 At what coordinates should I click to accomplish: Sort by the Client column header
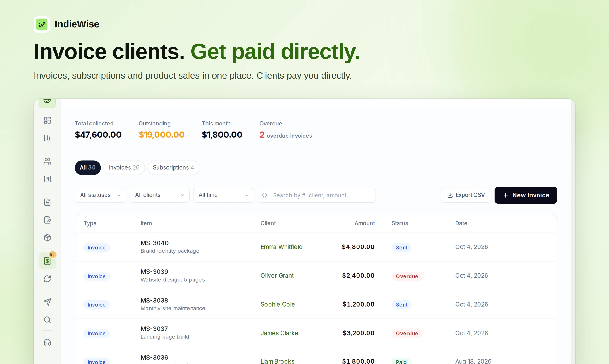click(268, 223)
